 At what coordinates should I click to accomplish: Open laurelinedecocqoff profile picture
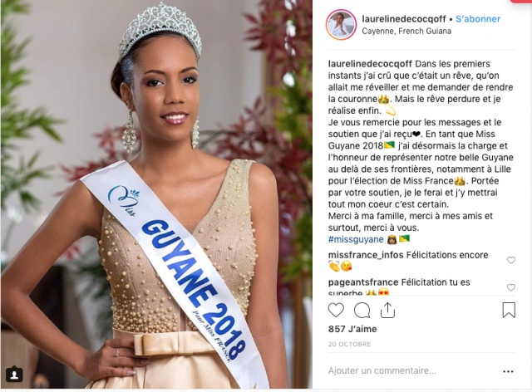click(342, 25)
